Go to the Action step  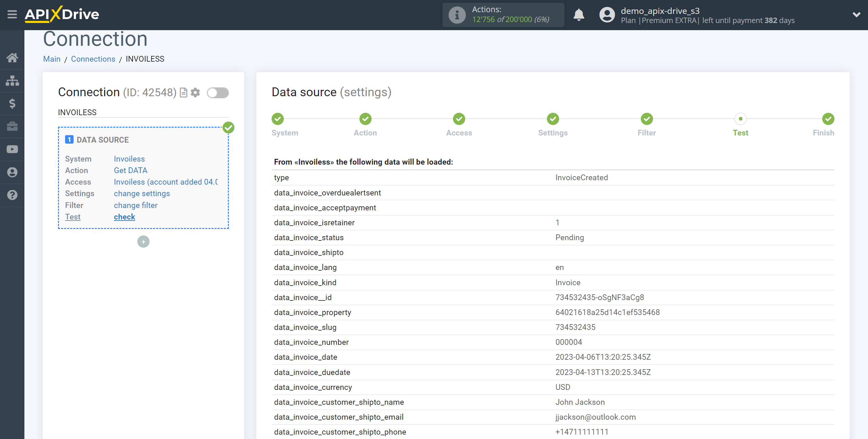click(366, 119)
